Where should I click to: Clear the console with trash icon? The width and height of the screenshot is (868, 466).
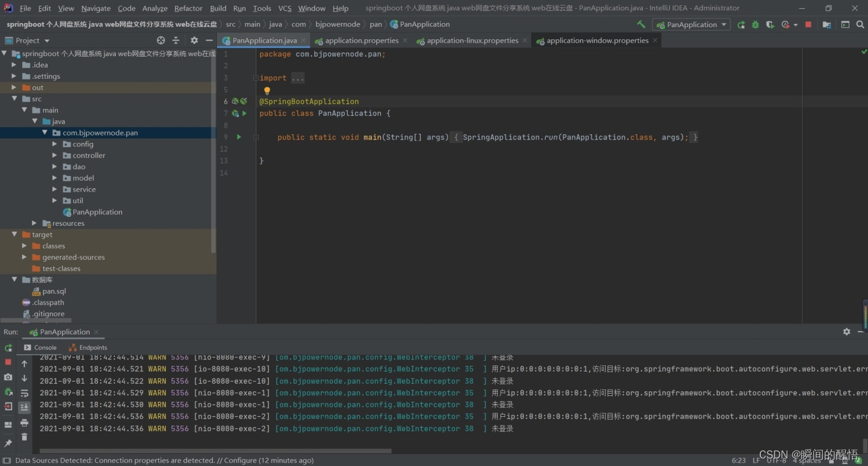click(x=24, y=437)
